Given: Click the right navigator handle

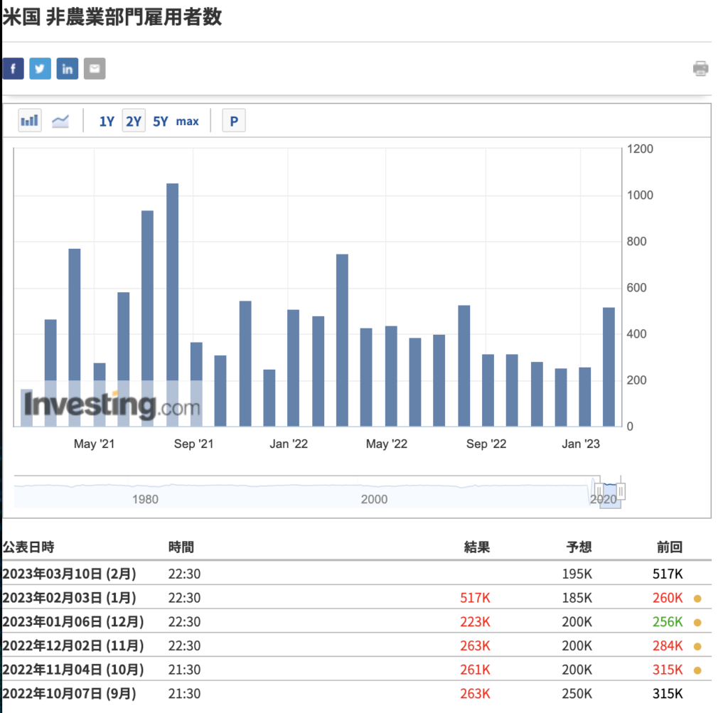Looking at the screenshot, I should [x=621, y=491].
